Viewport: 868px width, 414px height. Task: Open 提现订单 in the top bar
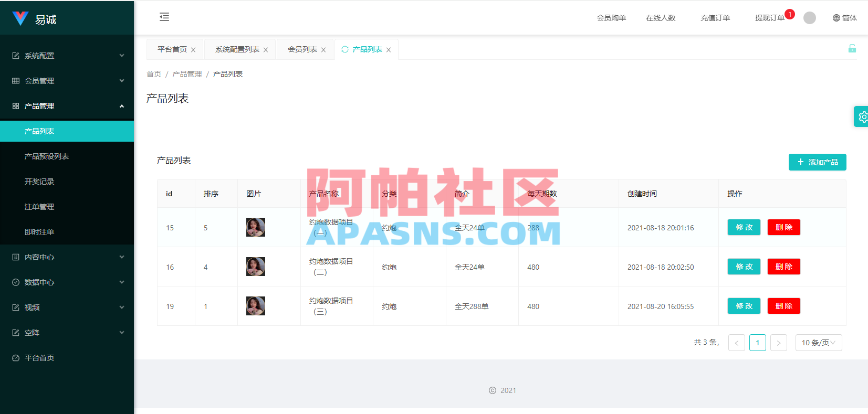[770, 18]
